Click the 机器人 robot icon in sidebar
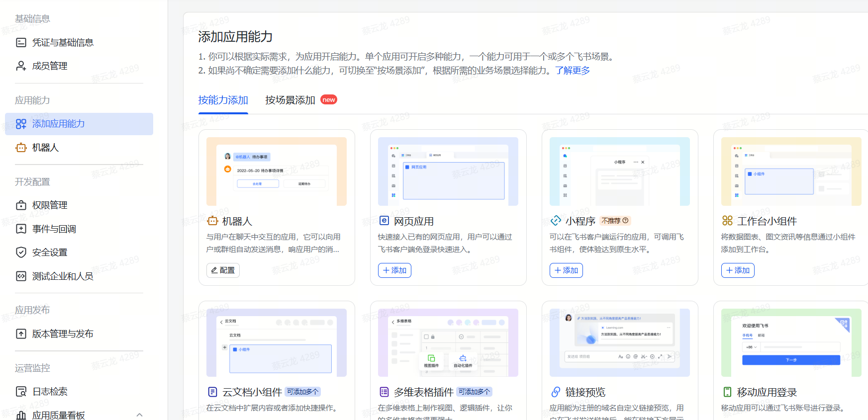The image size is (868, 420). coord(21,148)
